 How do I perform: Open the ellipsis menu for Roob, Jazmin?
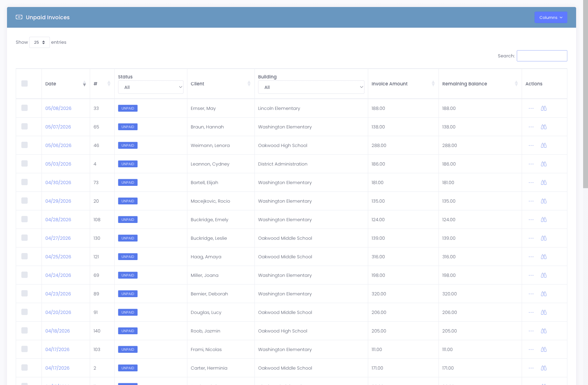[531, 331]
